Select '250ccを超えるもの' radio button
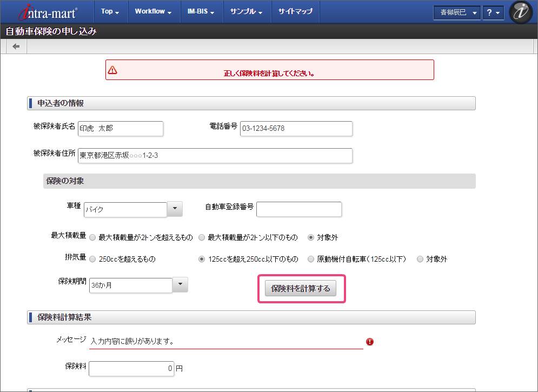The width and height of the screenshot is (538, 392). click(x=93, y=260)
